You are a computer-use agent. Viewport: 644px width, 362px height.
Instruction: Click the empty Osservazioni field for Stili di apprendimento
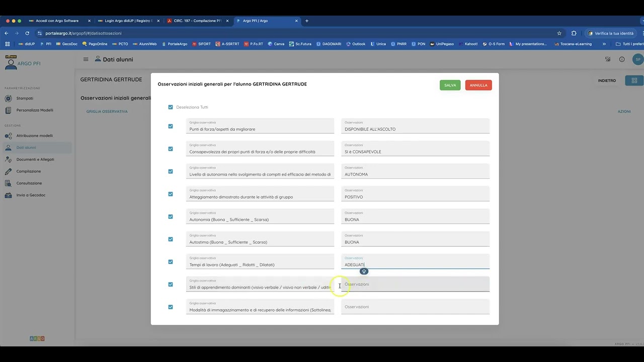pos(415,284)
